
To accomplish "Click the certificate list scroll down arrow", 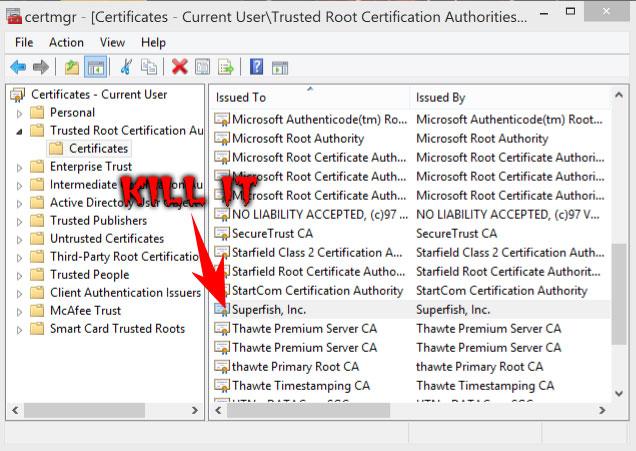I will pos(619,393).
